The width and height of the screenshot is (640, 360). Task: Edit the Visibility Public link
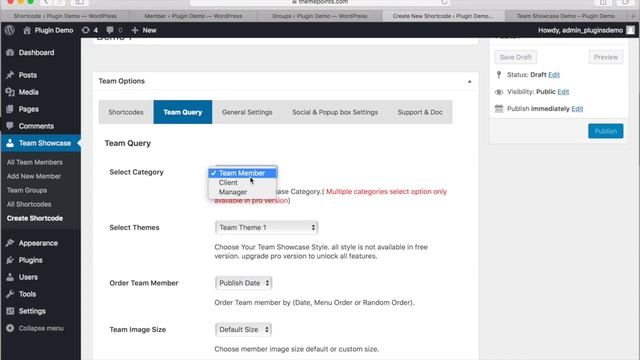pos(563,92)
